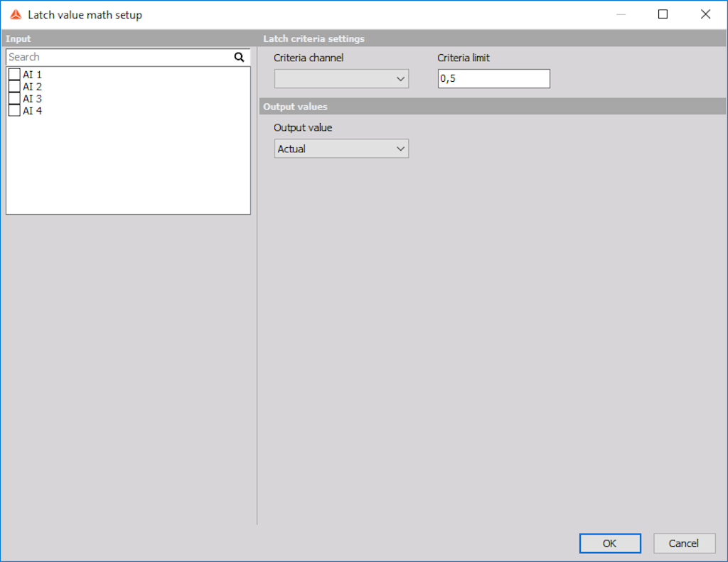Click the Output value label

click(303, 128)
